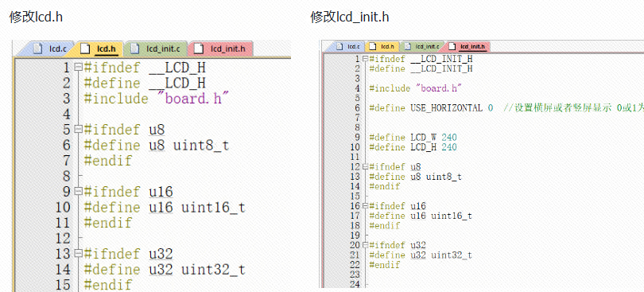
Task: Collapse #ifndef u8 fold at line 5
Action: click(79, 129)
